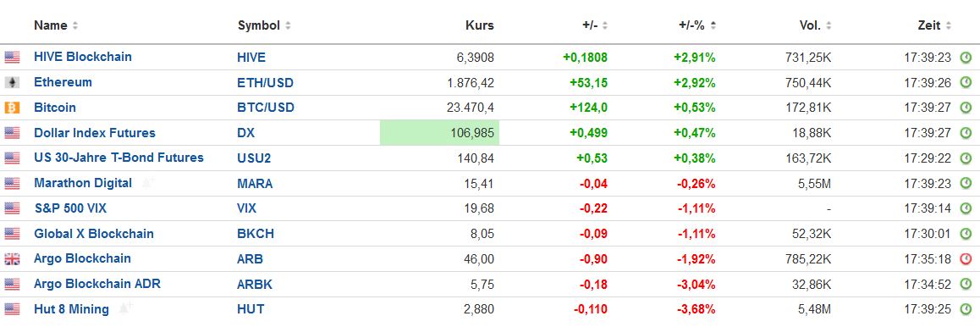Image resolution: width=980 pixels, height=327 pixels.
Task: Click the orange Bitcoin logo icon
Action: click(x=12, y=108)
